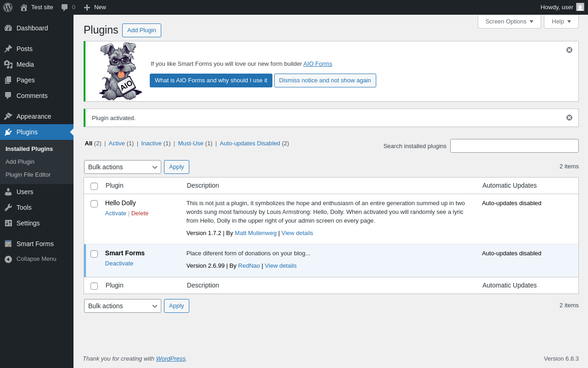This screenshot has height=368, width=588.
Task: Click the Add Plugin button beside heading
Action: click(x=141, y=30)
